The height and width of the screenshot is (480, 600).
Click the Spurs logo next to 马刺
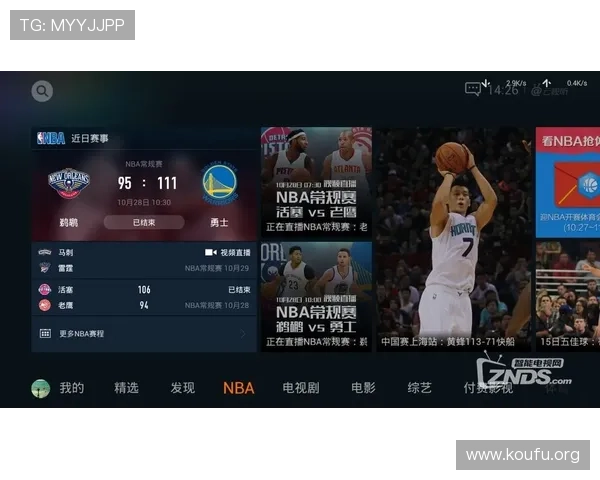(x=45, y=252)
